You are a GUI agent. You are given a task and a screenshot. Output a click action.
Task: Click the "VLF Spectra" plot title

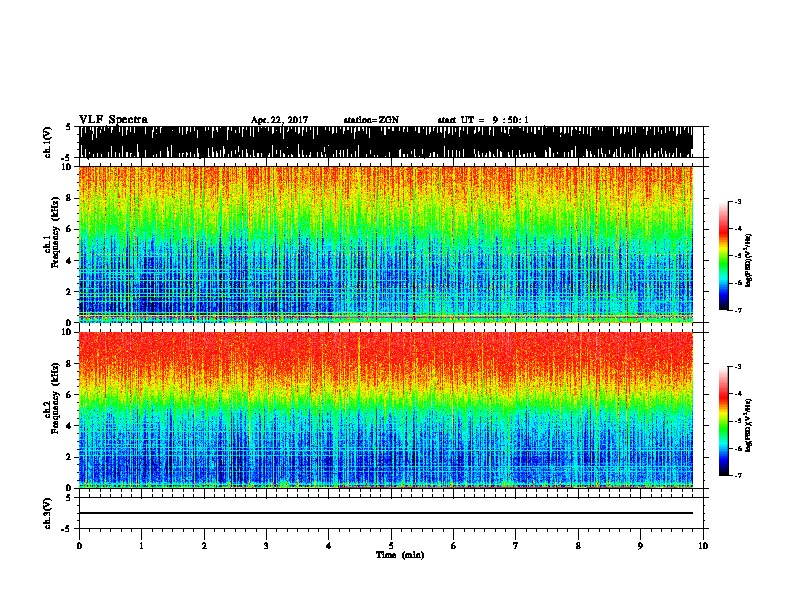(113, 120)
